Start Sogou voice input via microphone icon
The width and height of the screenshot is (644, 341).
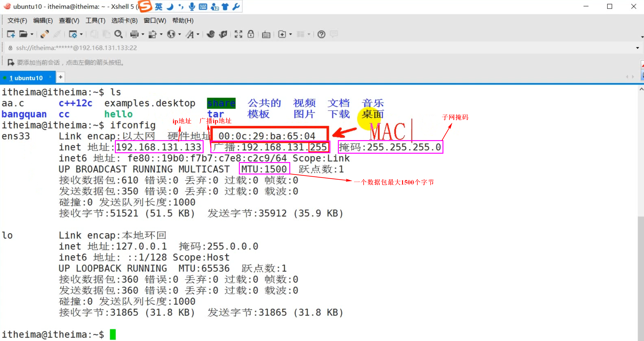point(192,7)
